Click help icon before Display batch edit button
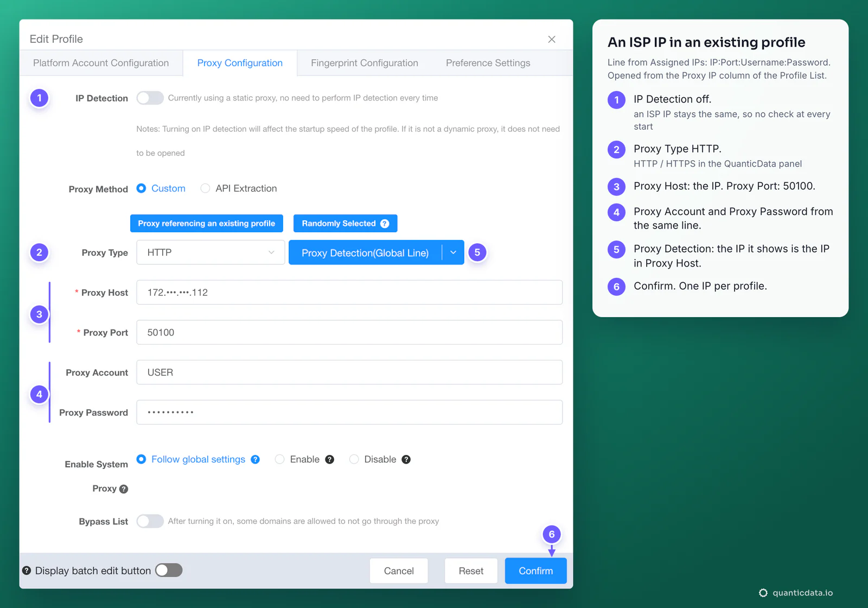 coord(27,571)
